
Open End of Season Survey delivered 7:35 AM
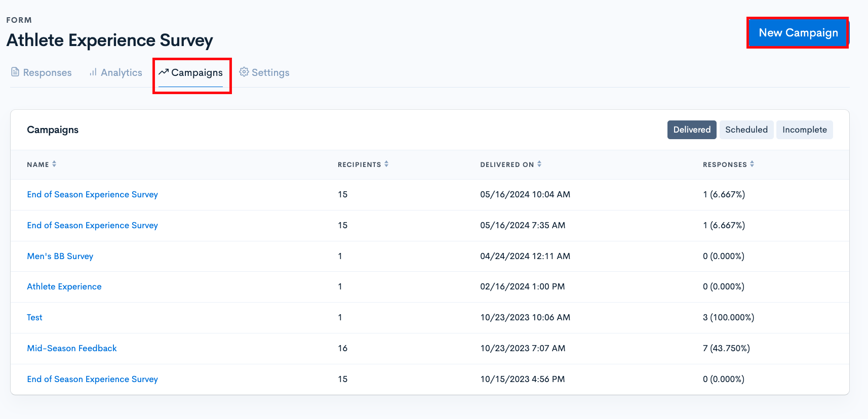click(93, 225)
